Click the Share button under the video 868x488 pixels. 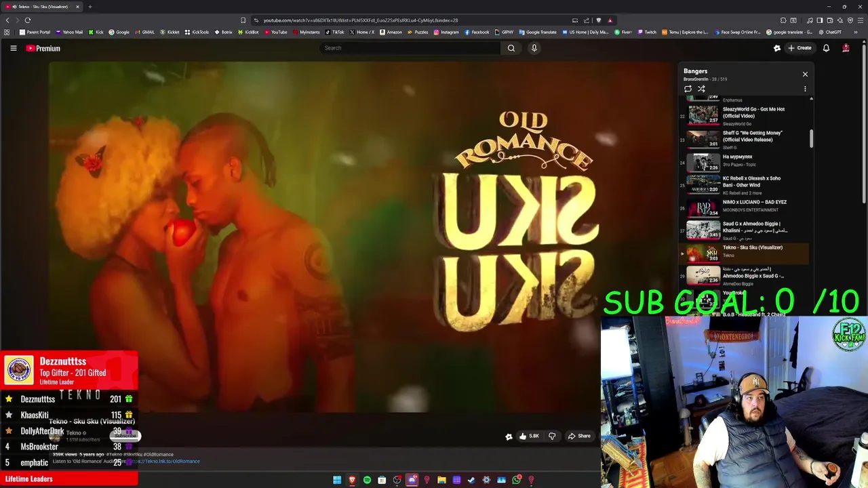(x=579, y=436)
